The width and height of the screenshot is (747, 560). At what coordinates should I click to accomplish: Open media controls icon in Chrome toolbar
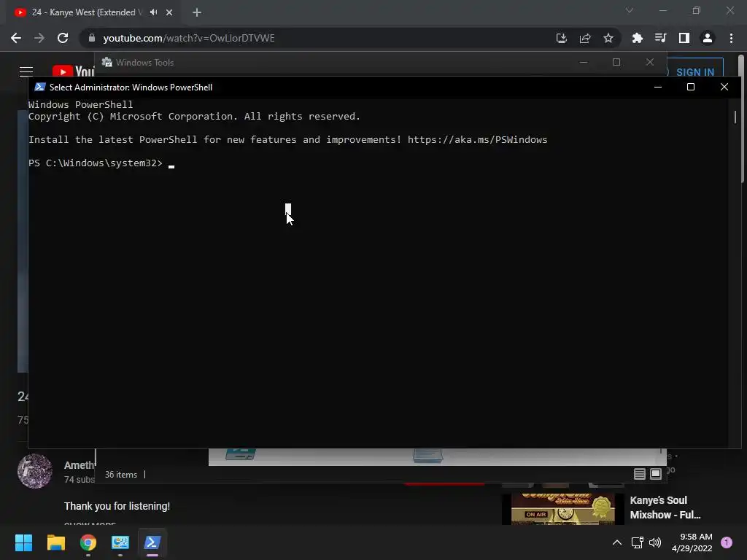pyautogui.click(x=661, y=38)
